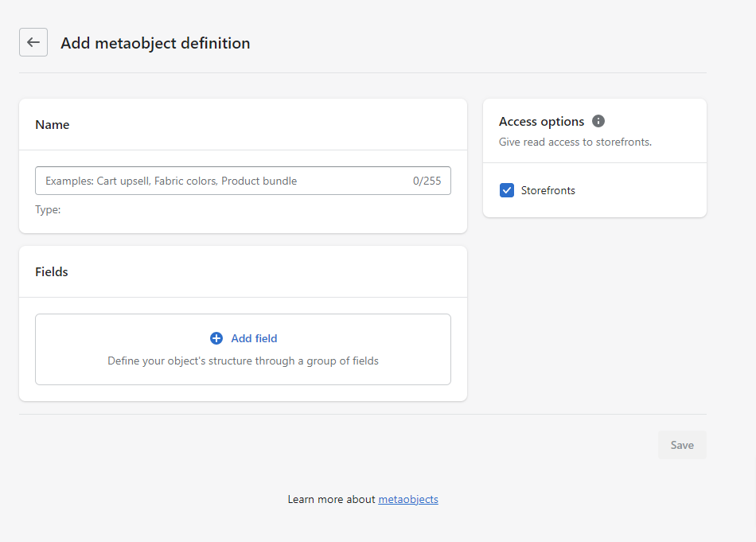Viewport: 756px width, 542px height.
Task: Click the Add field link text
Action: pos(254,338)
